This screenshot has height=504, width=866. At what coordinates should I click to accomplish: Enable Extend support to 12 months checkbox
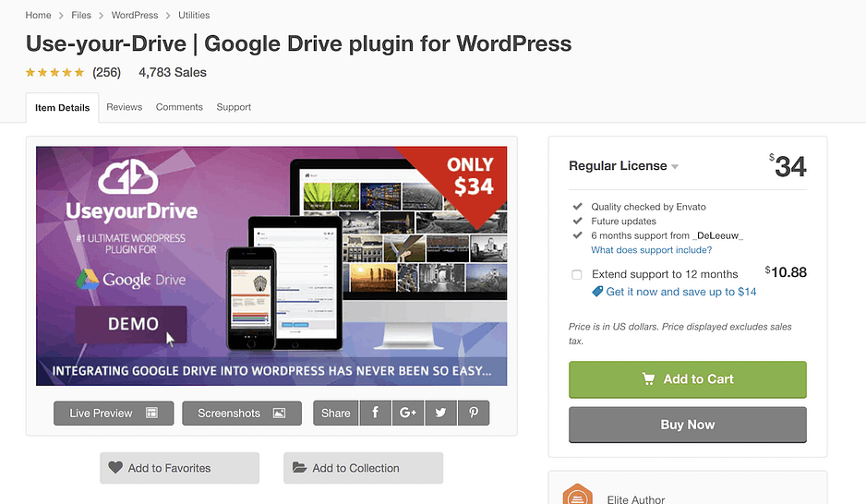coord(577,274)
